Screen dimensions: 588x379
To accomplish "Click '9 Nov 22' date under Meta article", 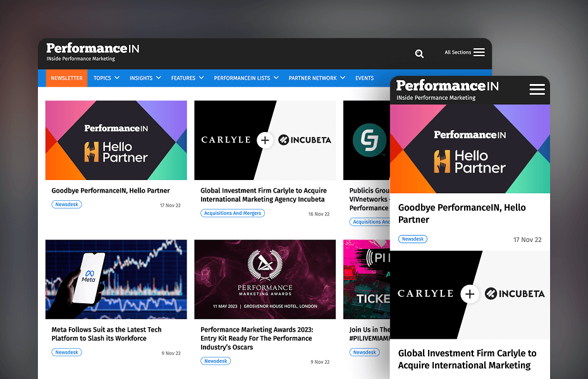I will click(171, 353).
